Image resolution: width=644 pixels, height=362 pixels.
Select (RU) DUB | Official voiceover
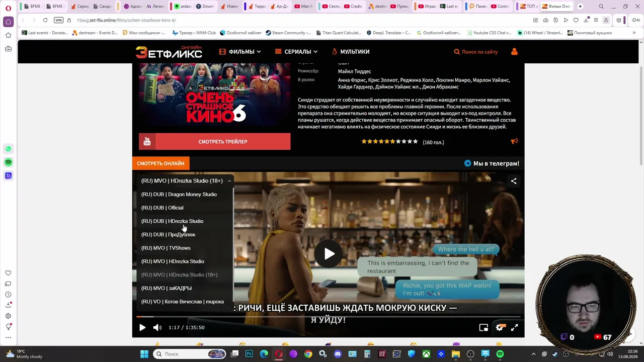click(163, 208)
